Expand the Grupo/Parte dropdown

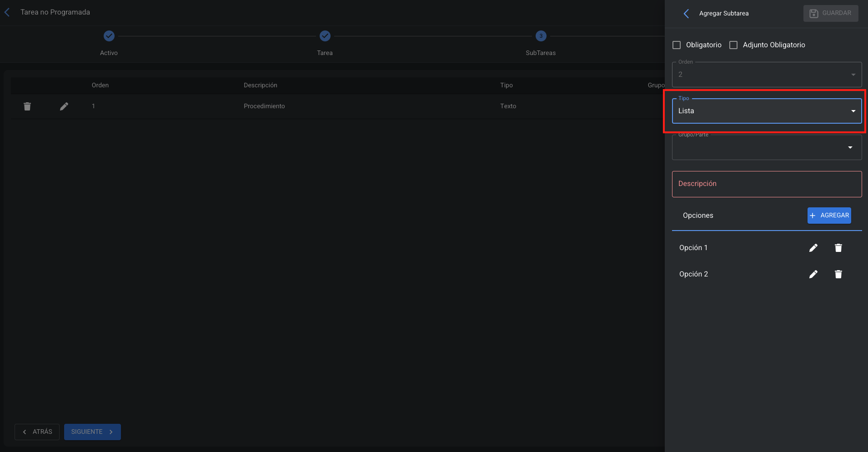pos(767,147)
